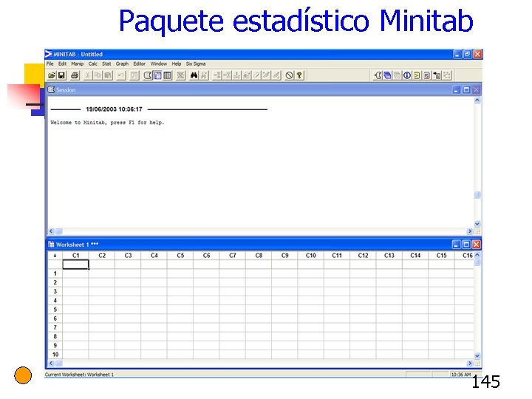Click the Cancel circle-slash icon
Image resolution: width=532 pixels, height=399 pixels.
tap(289, 75)
